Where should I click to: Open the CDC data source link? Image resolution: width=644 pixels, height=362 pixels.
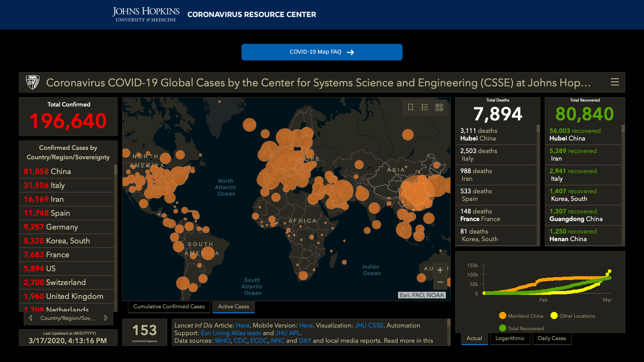240,341
